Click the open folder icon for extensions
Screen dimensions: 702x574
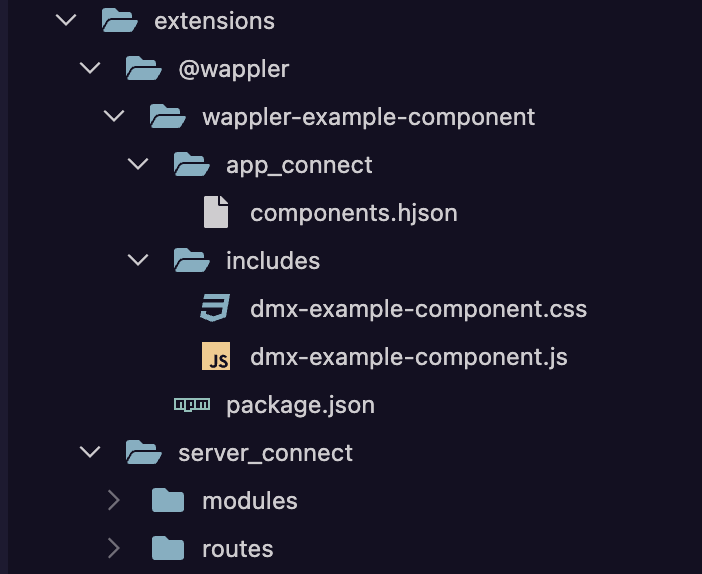click(119, 20)
